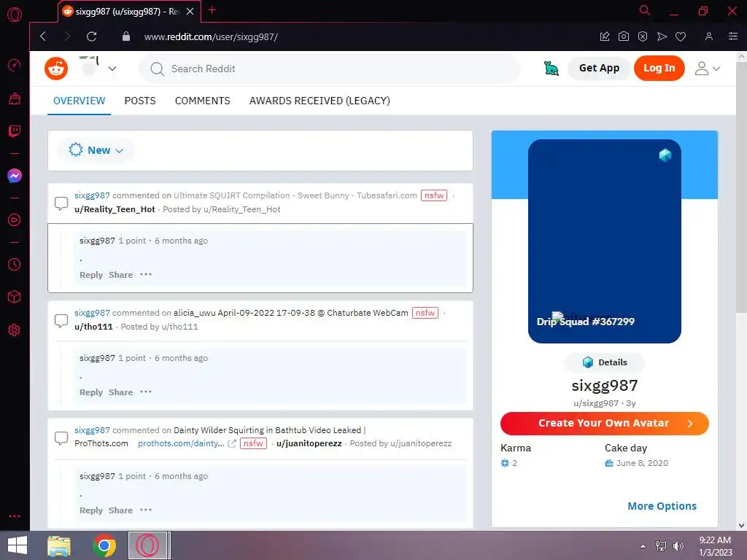747x560 pixels.
Task: Open the avatar Details button
Action: click(x=605, y=362)
